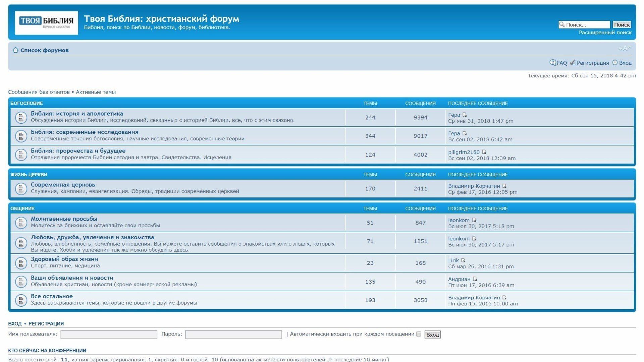
Task: Open forum Библия: современные исследования
Action: coord(85,132)
